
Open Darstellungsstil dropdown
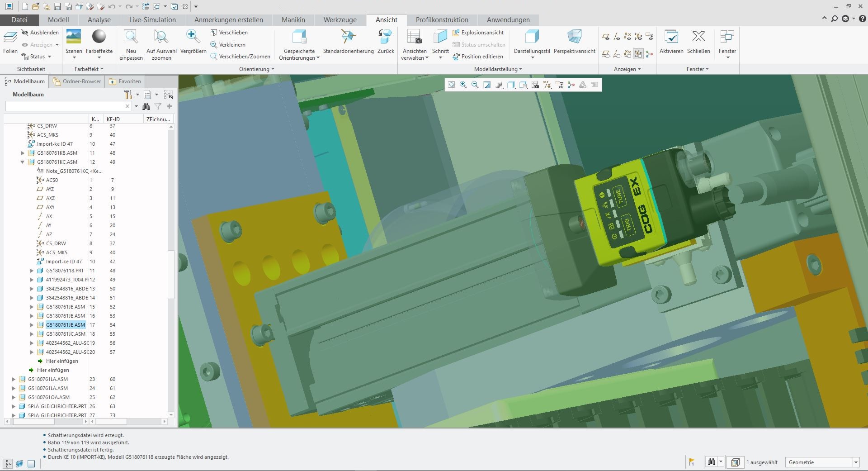pyautogui.click(x=532, y=57)
